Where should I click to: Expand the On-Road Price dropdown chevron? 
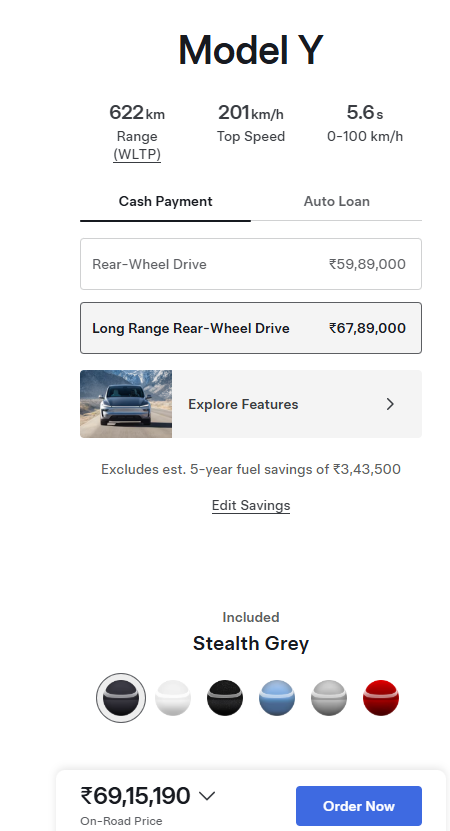(x=207, y=796)
